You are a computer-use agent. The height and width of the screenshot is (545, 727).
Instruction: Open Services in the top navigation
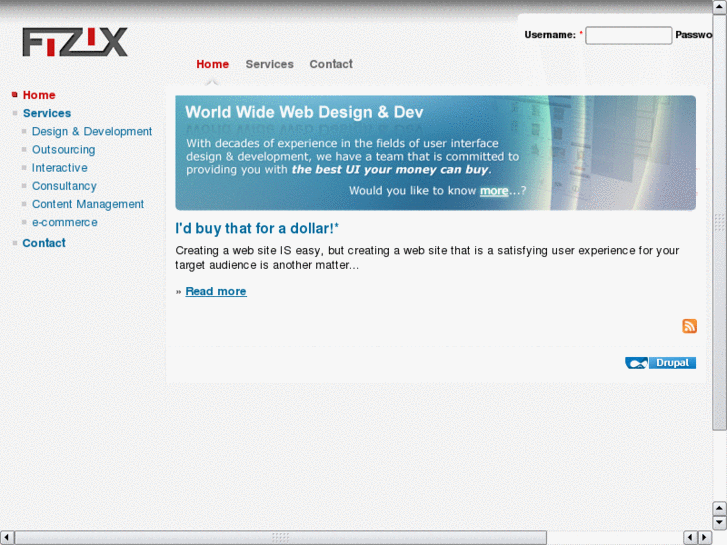(x=269, y=64)
